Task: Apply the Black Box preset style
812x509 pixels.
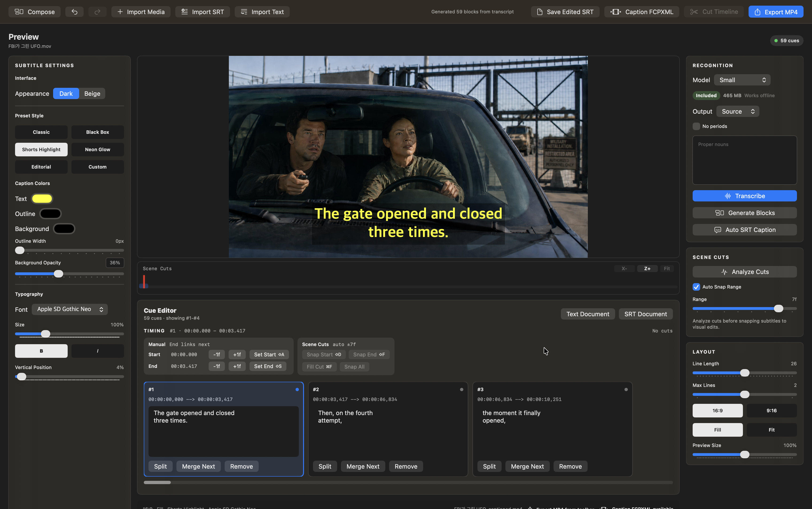Action: click(98, 132)
